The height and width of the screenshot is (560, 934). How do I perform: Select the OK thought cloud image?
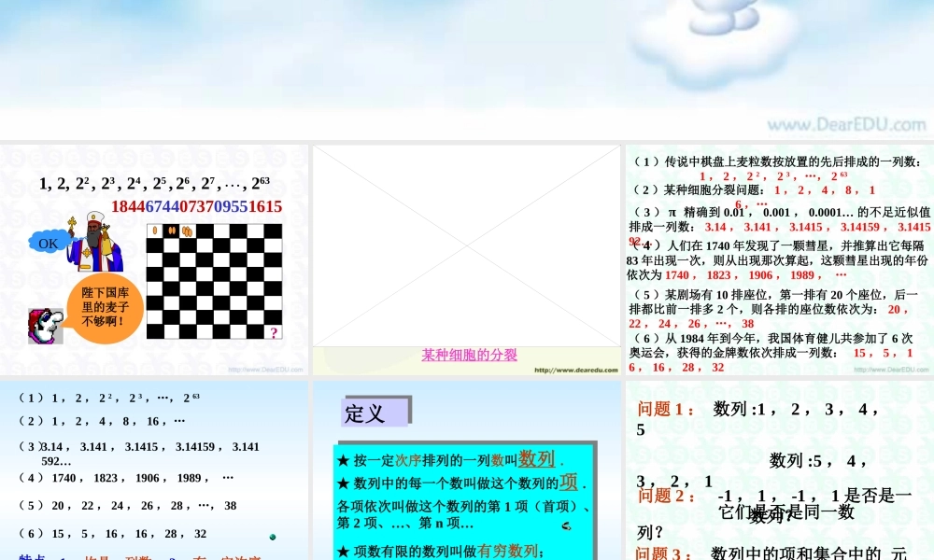pyautogui.click(x=48, y=243)
